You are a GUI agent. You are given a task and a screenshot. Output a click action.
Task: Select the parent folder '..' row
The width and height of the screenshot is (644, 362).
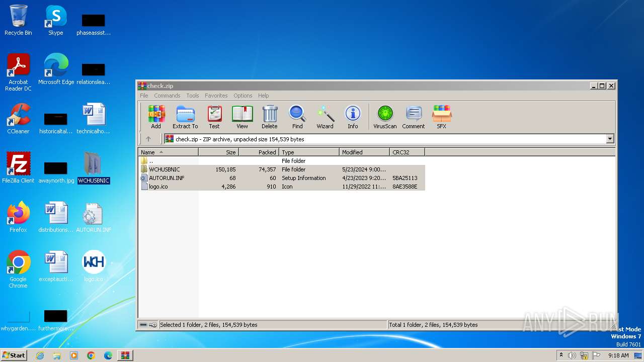pyautogui.click(x=282, y=161)
